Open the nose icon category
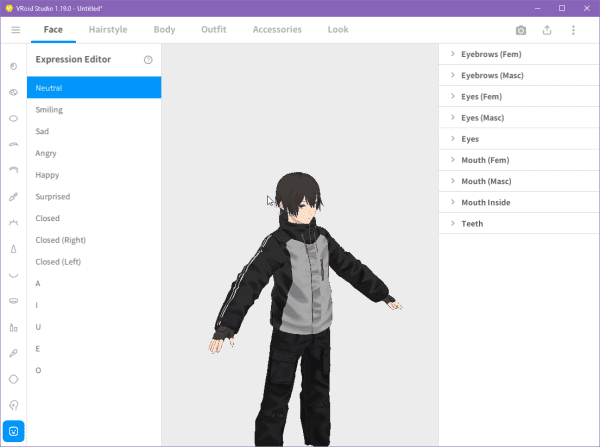Screen dimensions: 600x447 tap(13, 249)
